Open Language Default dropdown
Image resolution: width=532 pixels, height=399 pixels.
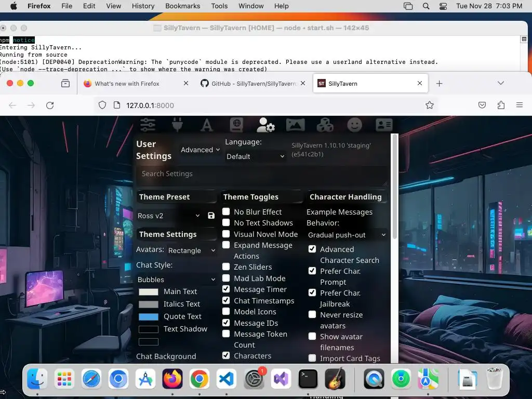click(x=255, y=156)
